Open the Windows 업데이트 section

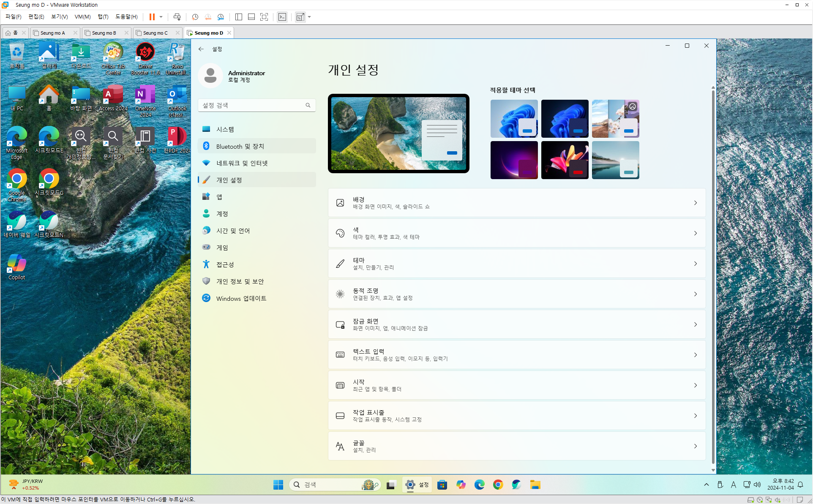[x=241, y=298]
